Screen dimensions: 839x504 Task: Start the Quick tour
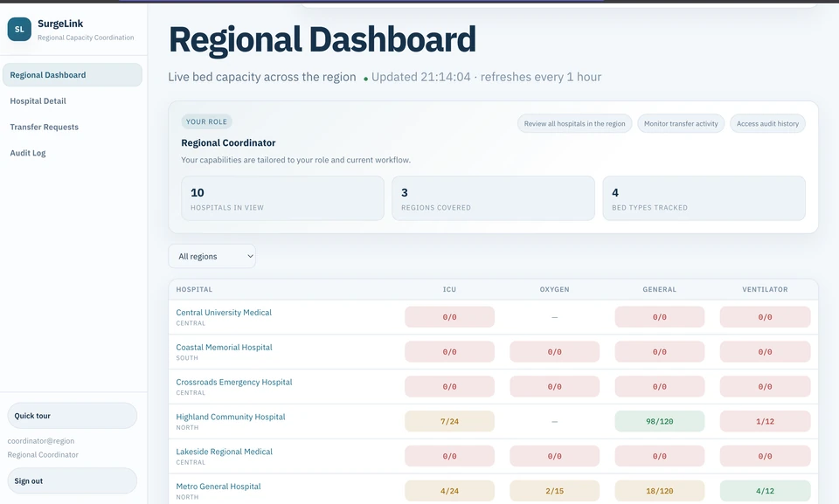[73, 416]
